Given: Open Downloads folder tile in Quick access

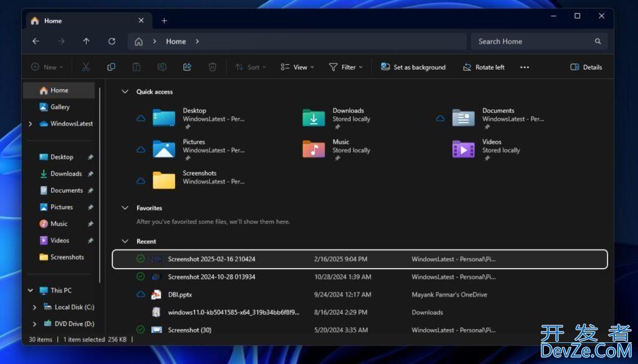Looking at the screenshot, I should (337, 118).
